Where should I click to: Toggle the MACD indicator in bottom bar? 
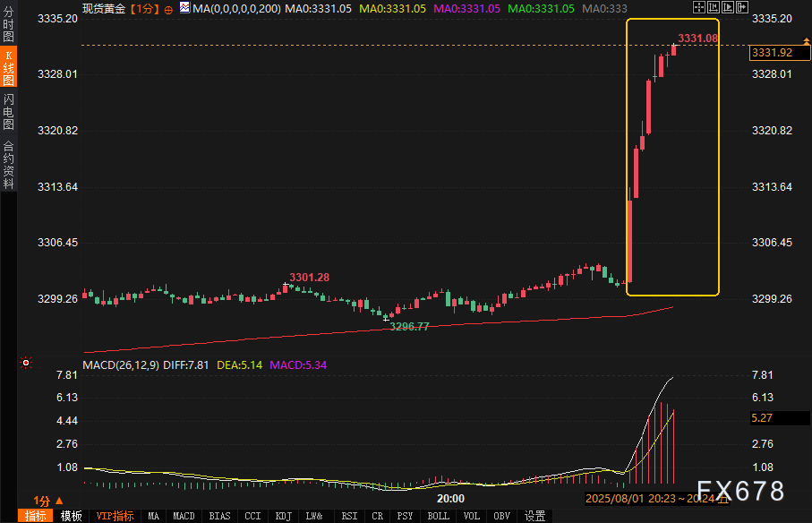(x=184, y=516)
